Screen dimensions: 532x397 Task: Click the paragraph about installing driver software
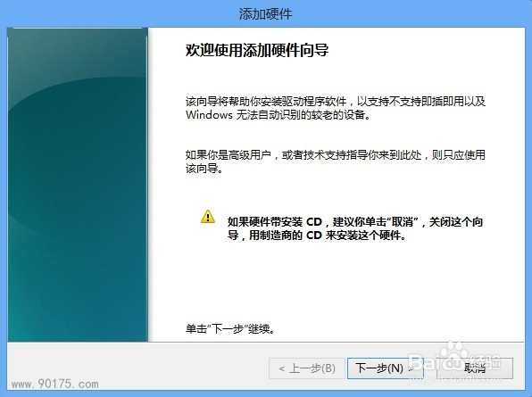pyautogui.click(x=336, y=108)
